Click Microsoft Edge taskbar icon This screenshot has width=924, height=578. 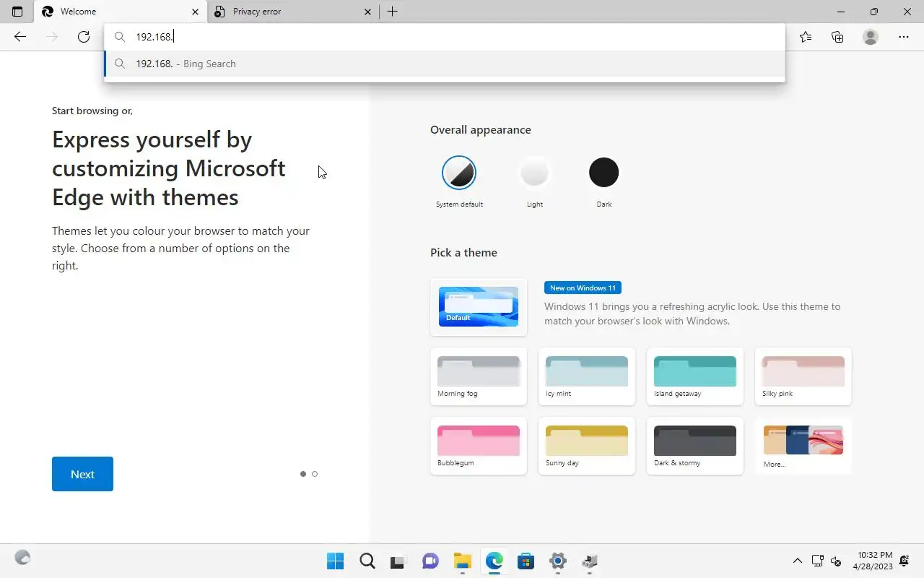pyautogui.click(x=494, y=561)
